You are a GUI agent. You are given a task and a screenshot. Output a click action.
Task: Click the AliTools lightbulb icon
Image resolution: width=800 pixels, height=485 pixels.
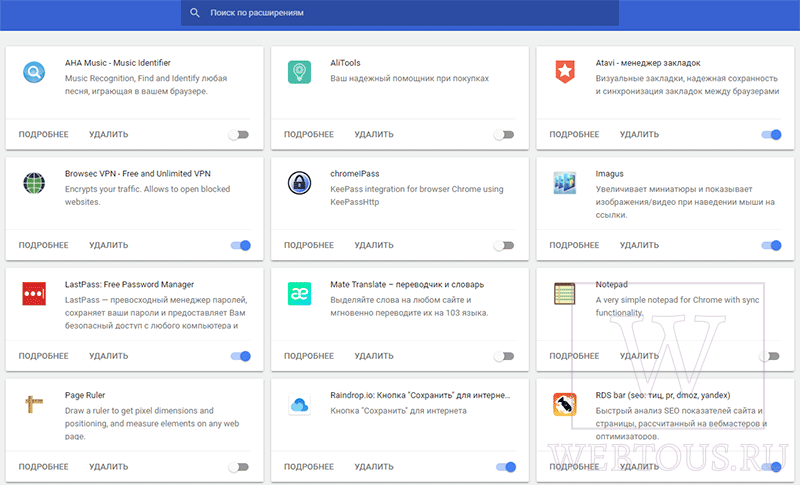(x=299, y=72)
